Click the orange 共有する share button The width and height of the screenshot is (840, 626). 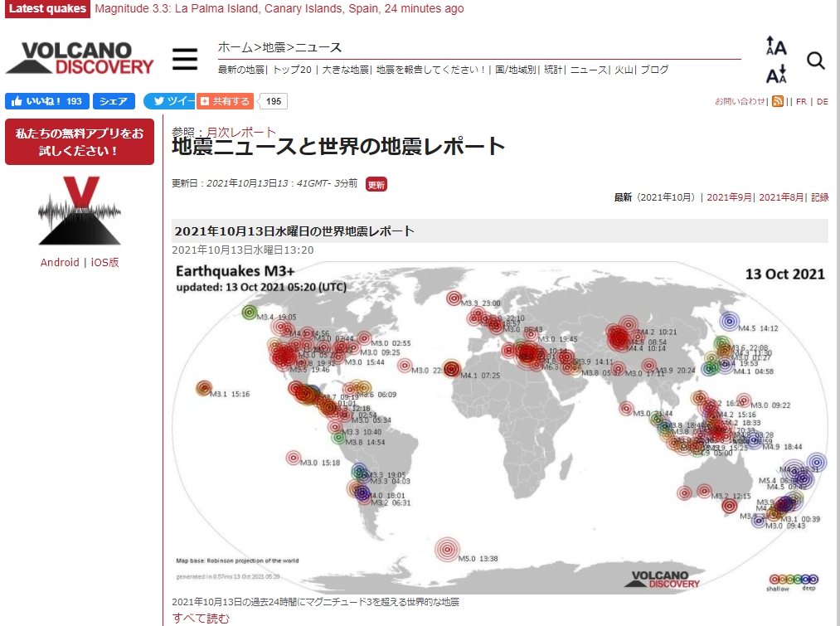[225, 101]
